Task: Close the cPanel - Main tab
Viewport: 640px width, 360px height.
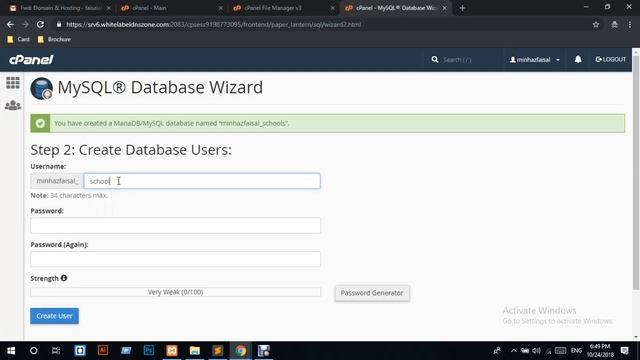Action: pos(220,8)
